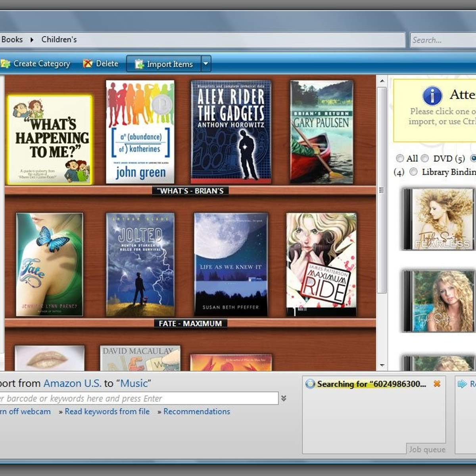Click the bookshelf vertical scrollbar thumb
Screen dimensions: 476x476
click(x=382, y=238)
